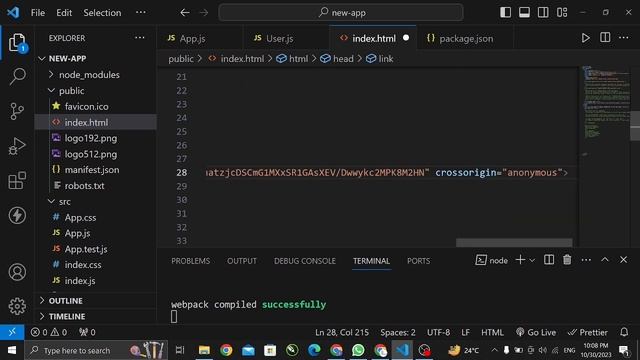Image resolution: width=640 pixels, height=360 pixels.
Task: Expand the TIMELINE section
Action: click(95, 316)
